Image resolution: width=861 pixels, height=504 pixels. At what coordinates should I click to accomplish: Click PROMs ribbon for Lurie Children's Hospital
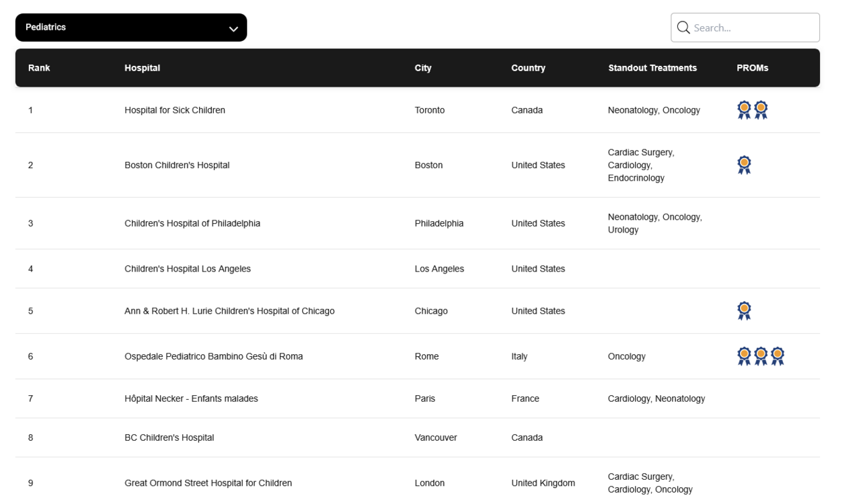tap(744, 310)
